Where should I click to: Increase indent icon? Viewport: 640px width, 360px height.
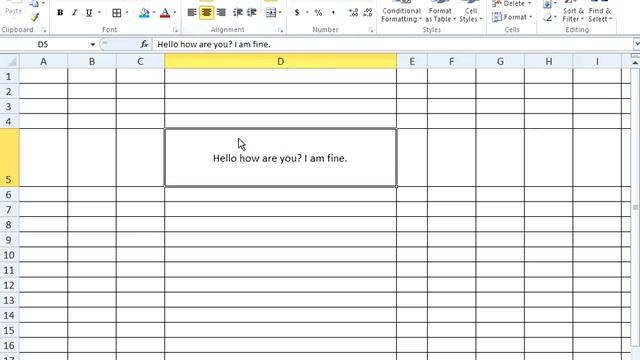(252, 13)
